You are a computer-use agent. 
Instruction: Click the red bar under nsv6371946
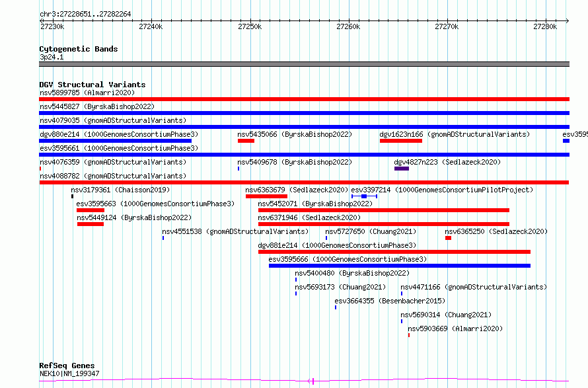point(384,224)
